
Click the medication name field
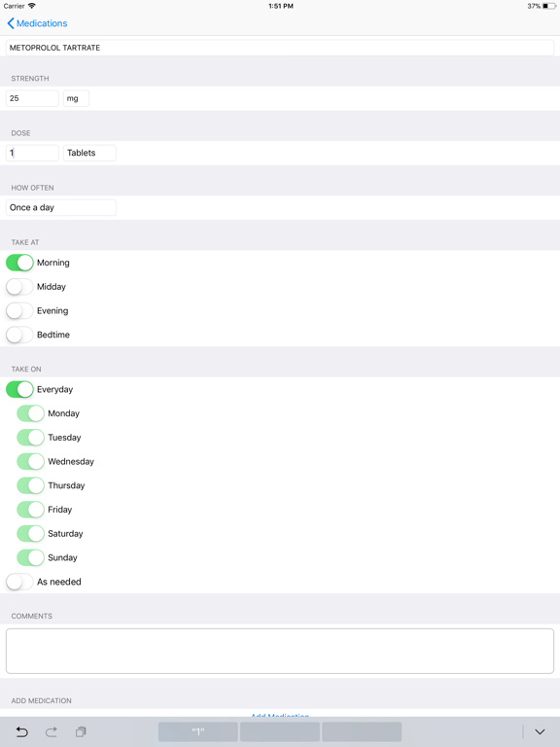coord(280,48)
